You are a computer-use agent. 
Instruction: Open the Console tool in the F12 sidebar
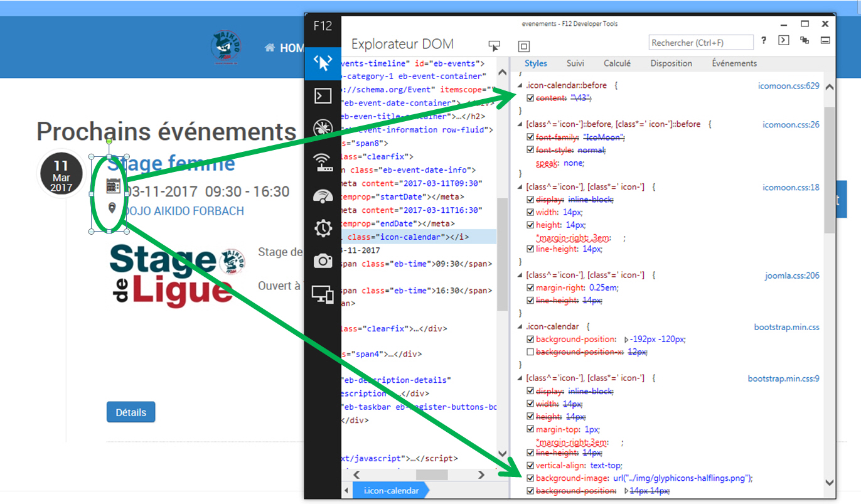pyautogui.click(x=323, y=96)
